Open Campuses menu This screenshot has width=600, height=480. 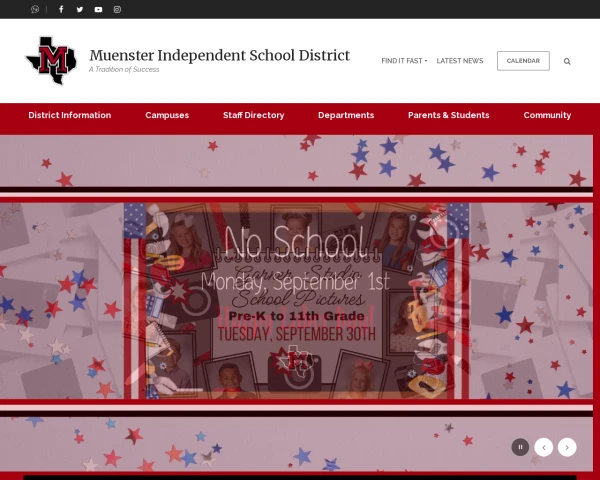[167, 115]
